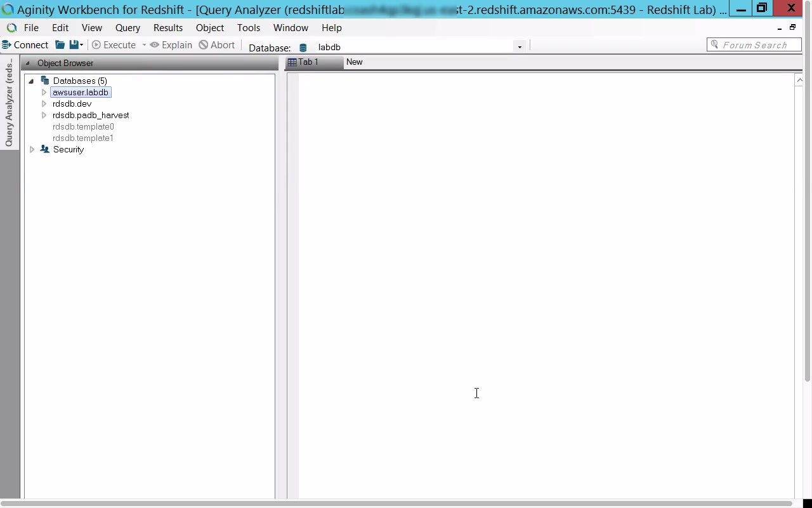Expand the Security tree node

click(32, 150)
